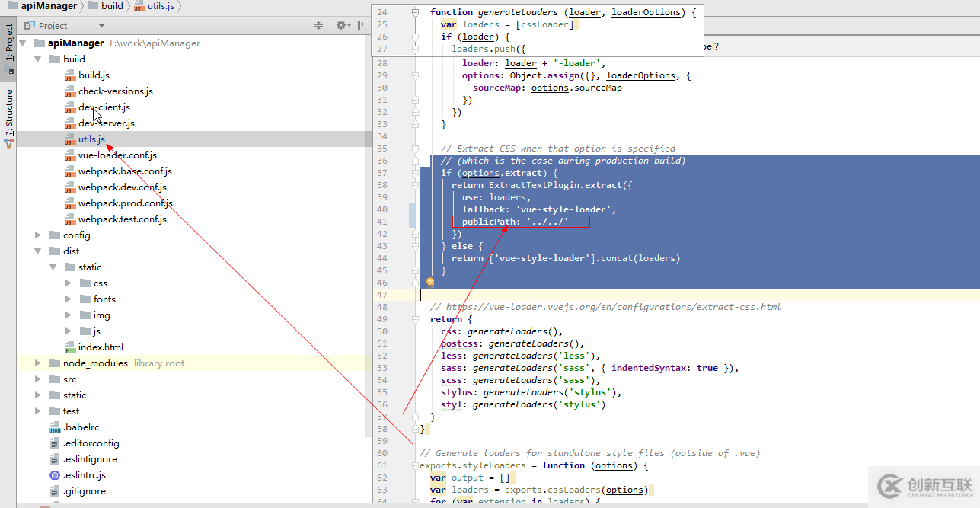
Task: Click the .eslintrc.js file icon
Action: coord(54,475)
